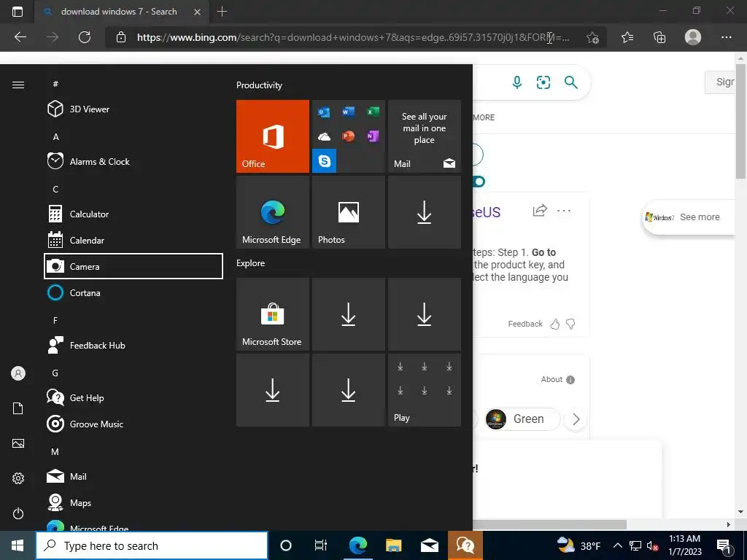
Task: Click the See more button
Action: tap(689, 217)
